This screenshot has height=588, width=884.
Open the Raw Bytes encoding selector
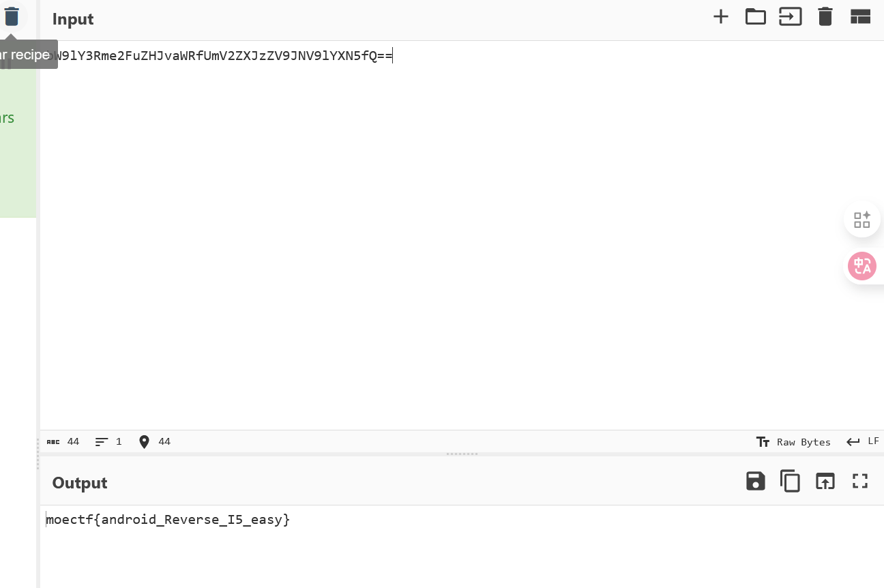pyautogui.click(x=794, y=442)
